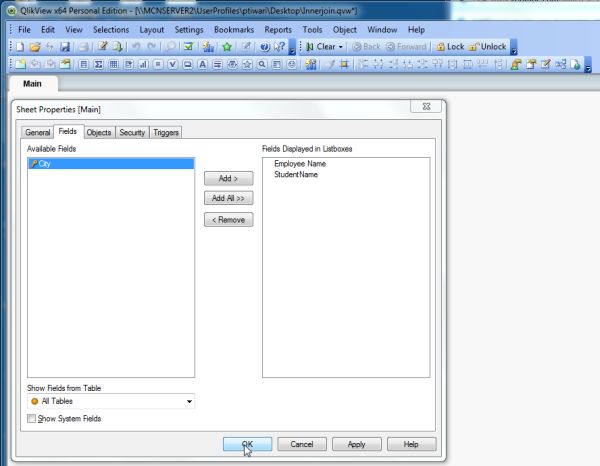Viewport: 600px width, 466px height.
Task: Click the Lock selections toolbar button
Action: point(450,47)
